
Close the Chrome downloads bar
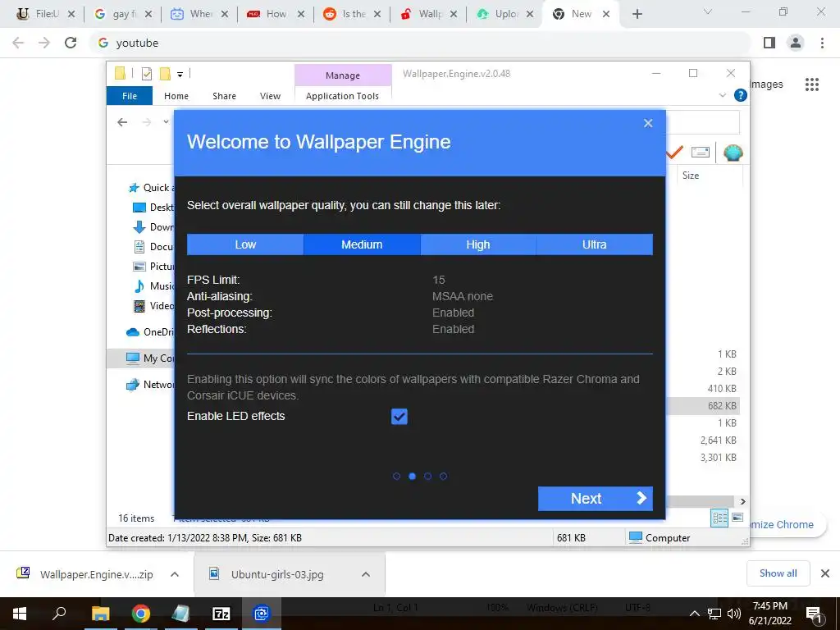(825, 573)
